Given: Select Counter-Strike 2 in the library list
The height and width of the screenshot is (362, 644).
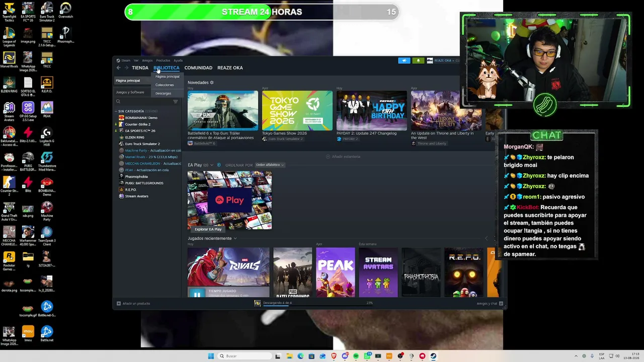Looking at the screenshot, I should pyautogui.click(x=137, y=124).
